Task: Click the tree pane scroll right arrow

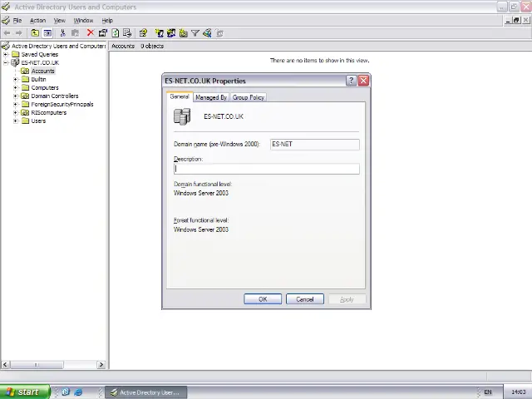Action: point(101,365)
